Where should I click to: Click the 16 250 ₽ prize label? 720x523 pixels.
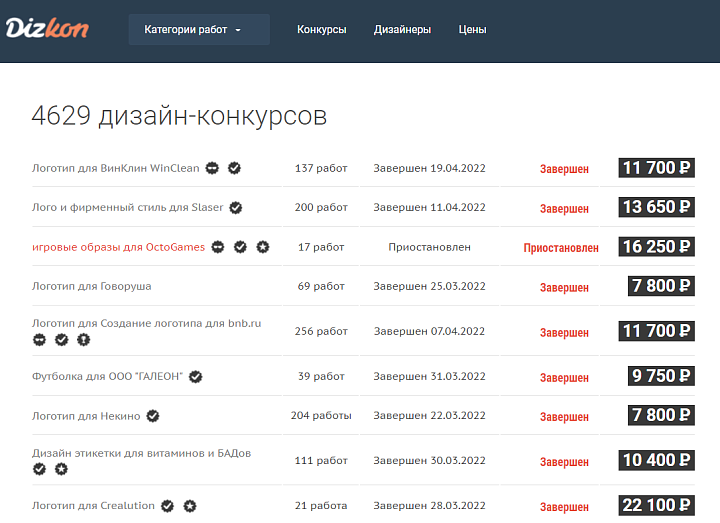click(x=656, y=247)
